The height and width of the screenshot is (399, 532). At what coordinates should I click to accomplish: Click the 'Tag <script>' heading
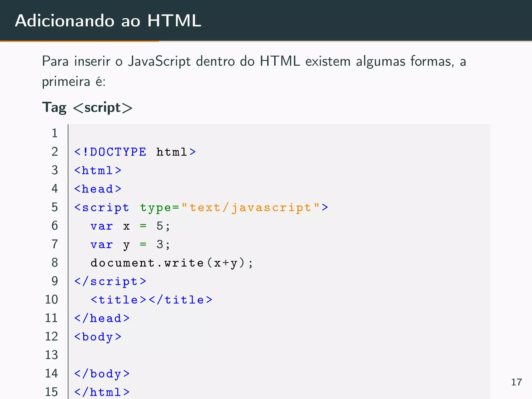[x=87, y=108]
